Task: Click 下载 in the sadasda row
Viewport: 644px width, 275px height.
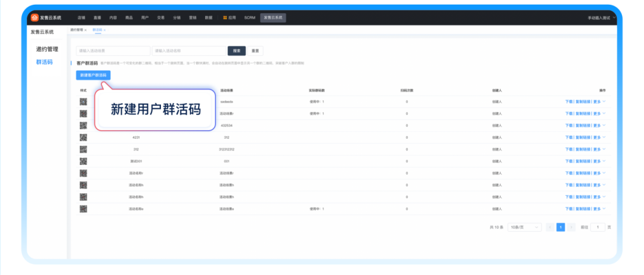Action: pyautogui.click(x=569, y=102)
